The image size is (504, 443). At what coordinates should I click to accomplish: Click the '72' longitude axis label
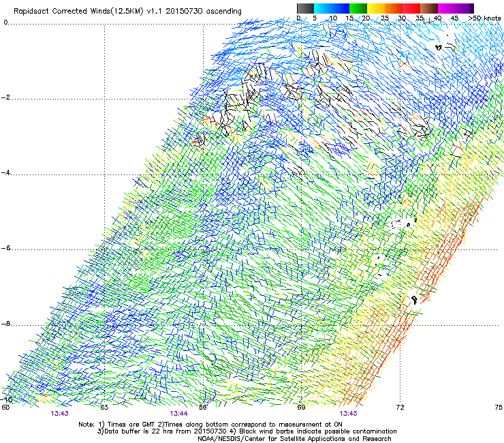[x=400, y=408]
